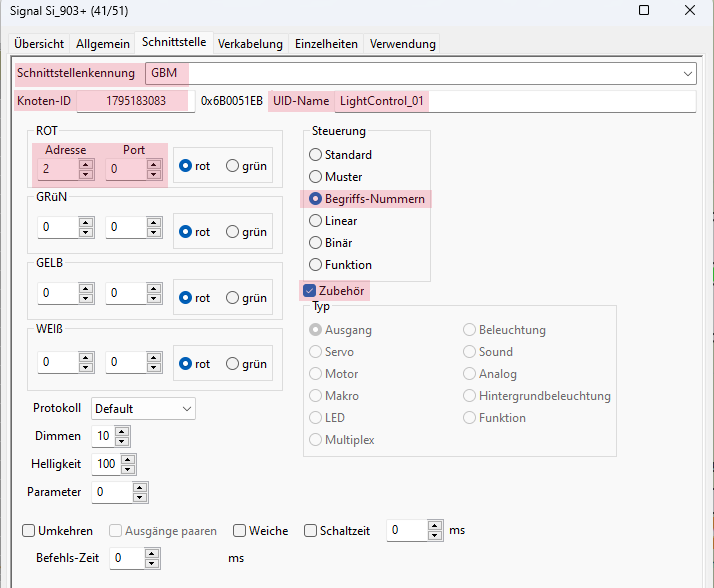The width and height of the screenshot is (714, 588).
Task: Increase the Dimmen value using up arrow
Action: (122, 432)
